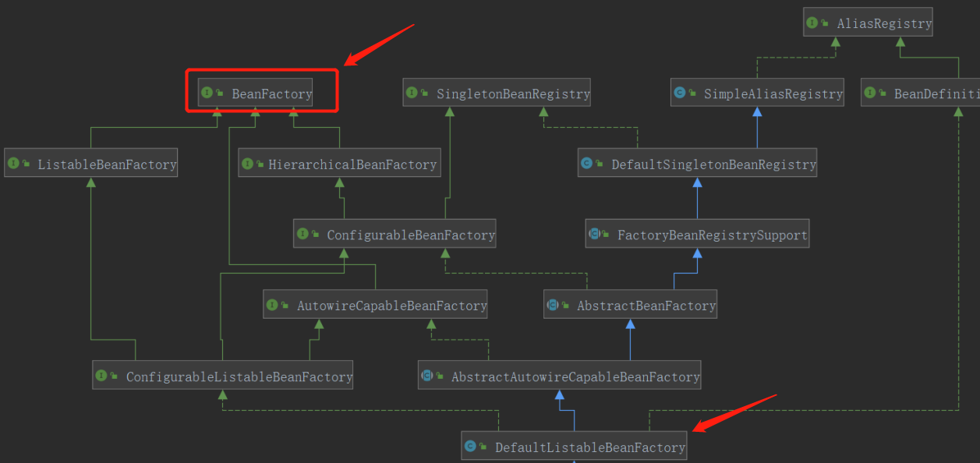Click the BeanFactory node label
The height and width of the screenshot is (463, 980).
click(x=271, y=94)
